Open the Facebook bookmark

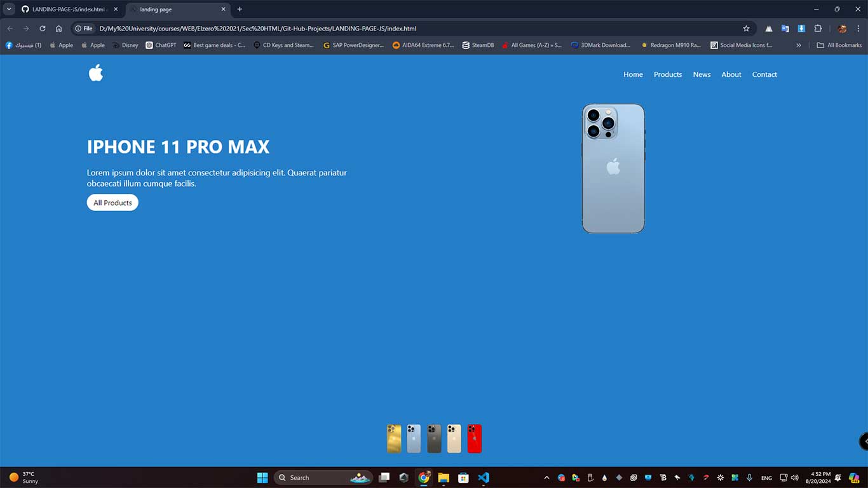click(24, 45)
